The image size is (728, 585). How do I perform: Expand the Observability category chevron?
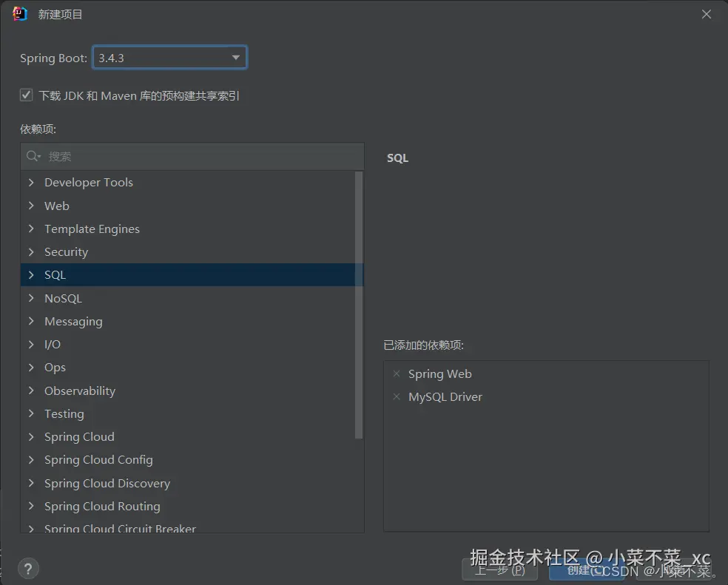pos(31,390)
